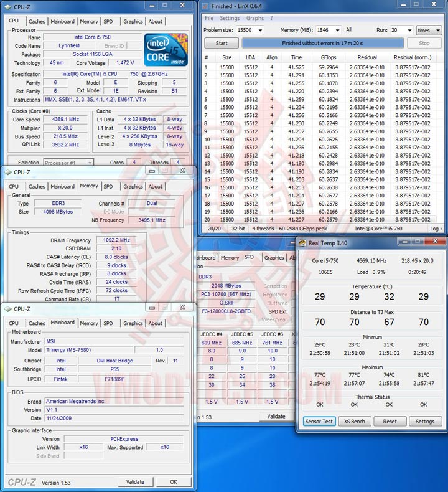Open About tab in top CPU-Z window
The width and height of the screenshot is (448, 492).
click(x=156, y=21)
